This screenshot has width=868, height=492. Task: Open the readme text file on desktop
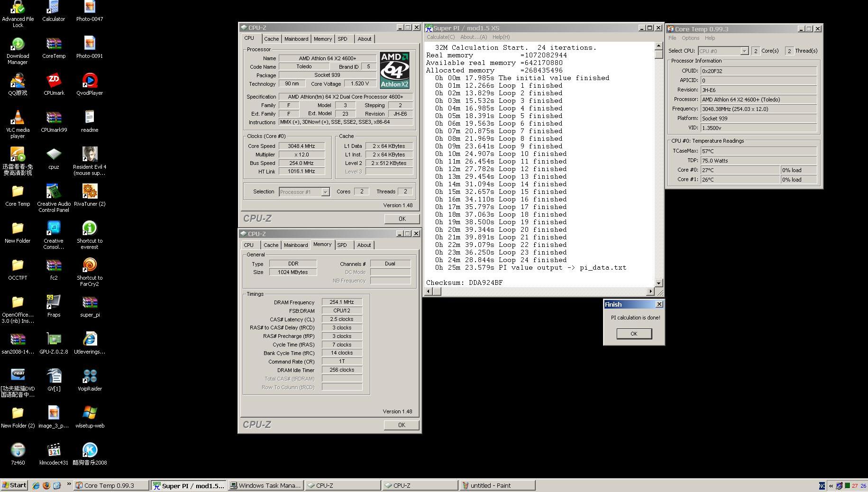pyautogui.click(x=90, y=121)
